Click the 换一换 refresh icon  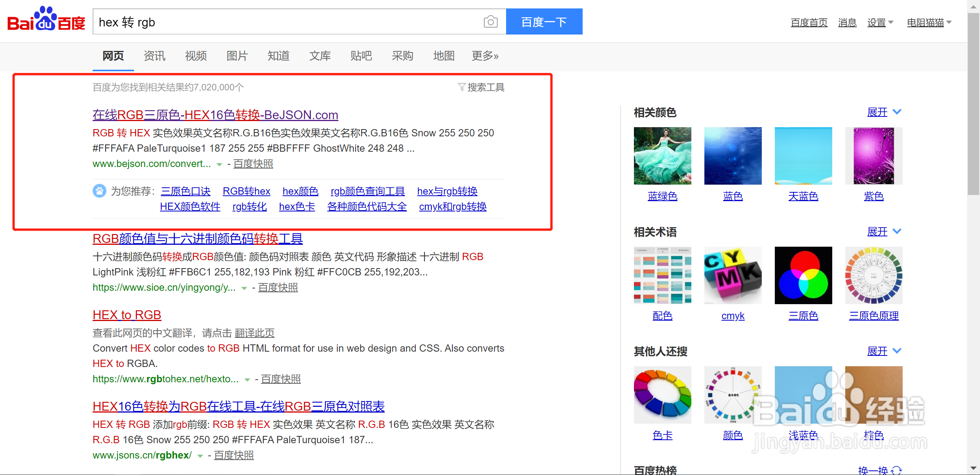click(x=897, y=470)
